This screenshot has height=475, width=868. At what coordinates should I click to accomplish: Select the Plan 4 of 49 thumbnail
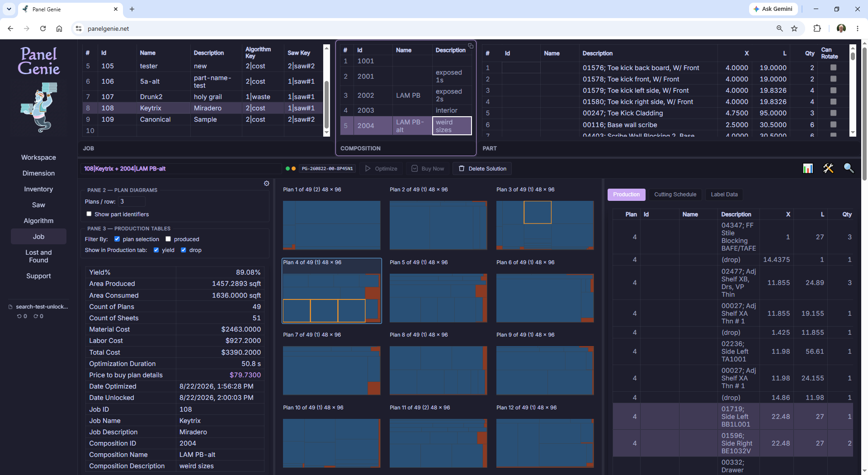point(332,291)
